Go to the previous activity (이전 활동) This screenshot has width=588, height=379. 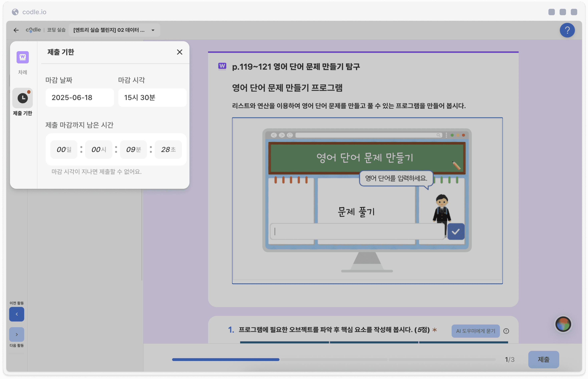17,314
